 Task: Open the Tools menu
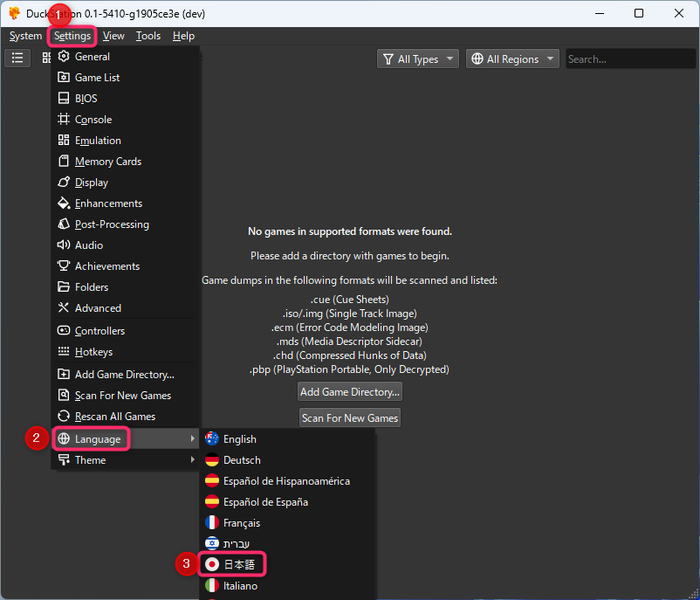[x=148, y=36]
